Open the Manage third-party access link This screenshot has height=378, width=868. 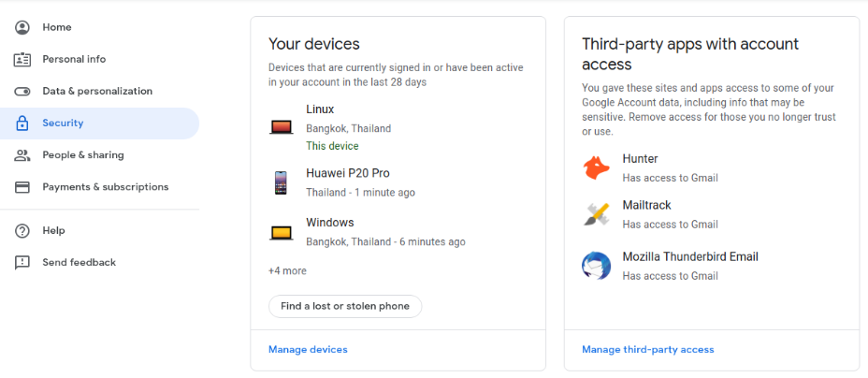pos(647,350)
